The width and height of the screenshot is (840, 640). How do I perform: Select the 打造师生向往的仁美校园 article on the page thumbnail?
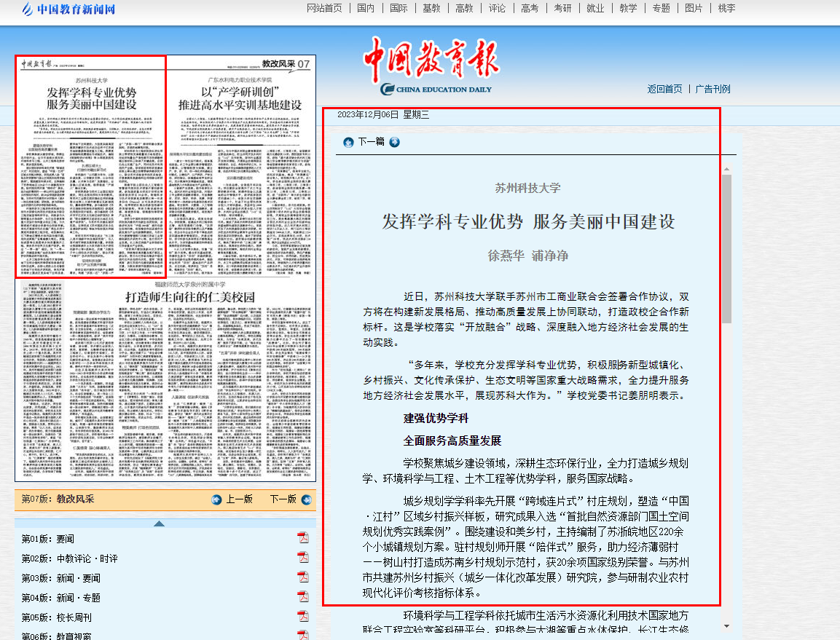pos(190,297)
